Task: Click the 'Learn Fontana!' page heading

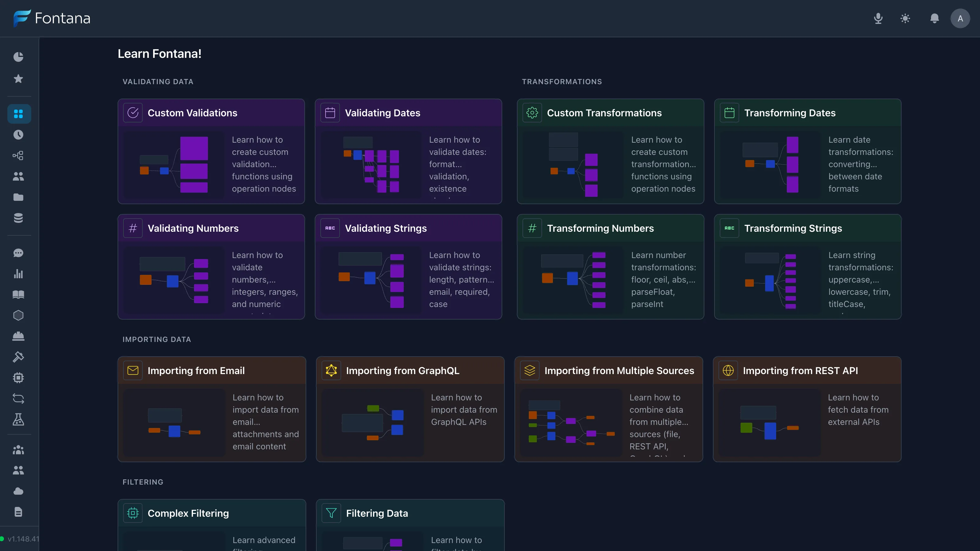Action: [159, 54]
